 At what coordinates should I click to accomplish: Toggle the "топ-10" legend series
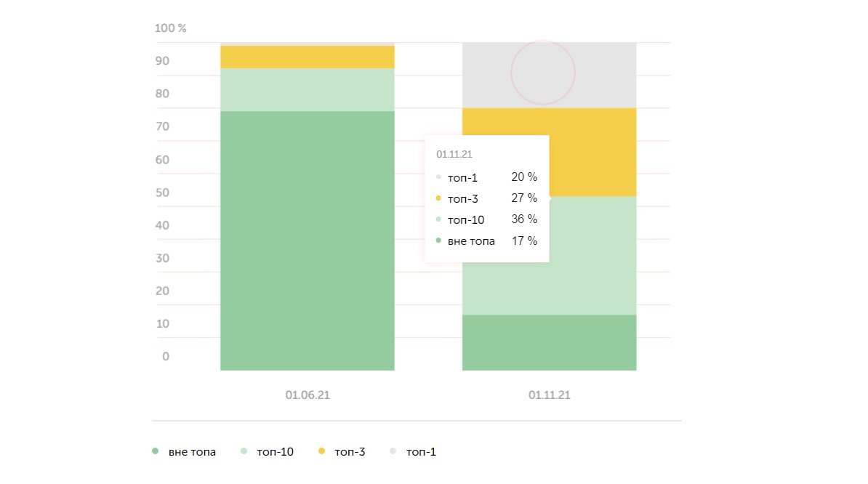pyautogui.click(x=276, y=452)
